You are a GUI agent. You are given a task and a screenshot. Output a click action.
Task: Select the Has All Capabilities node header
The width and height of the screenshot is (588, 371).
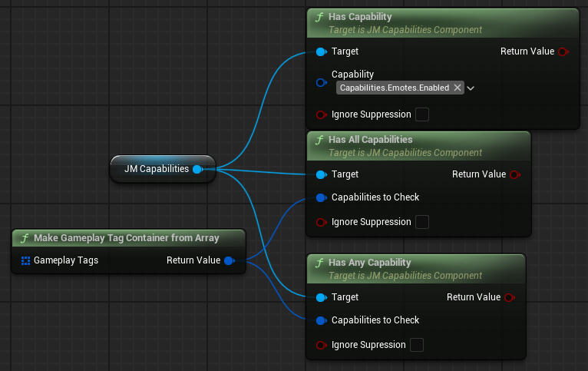[x=371, y=140]
